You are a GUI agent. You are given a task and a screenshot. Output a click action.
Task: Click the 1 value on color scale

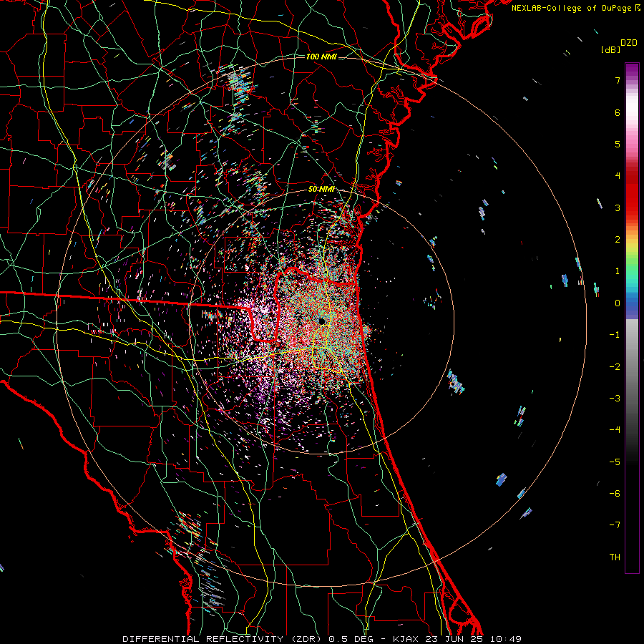618,271
